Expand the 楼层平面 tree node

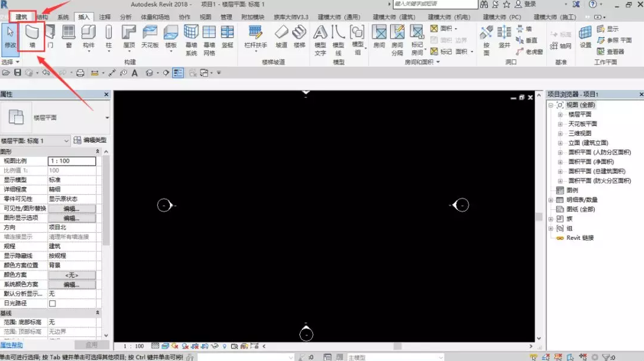pyautogui.click(x=560, y=115)
